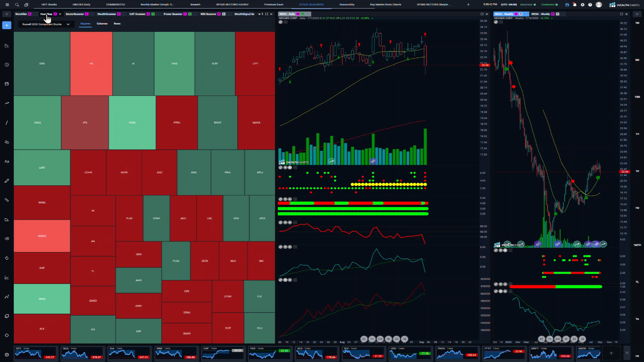Open the Breadth workspace tab

point(195,5)
